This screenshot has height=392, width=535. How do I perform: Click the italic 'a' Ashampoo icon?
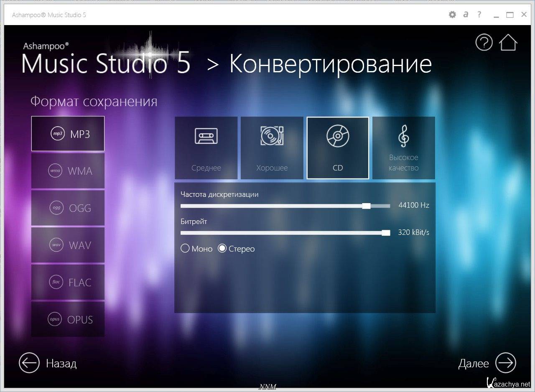(466, 15)
